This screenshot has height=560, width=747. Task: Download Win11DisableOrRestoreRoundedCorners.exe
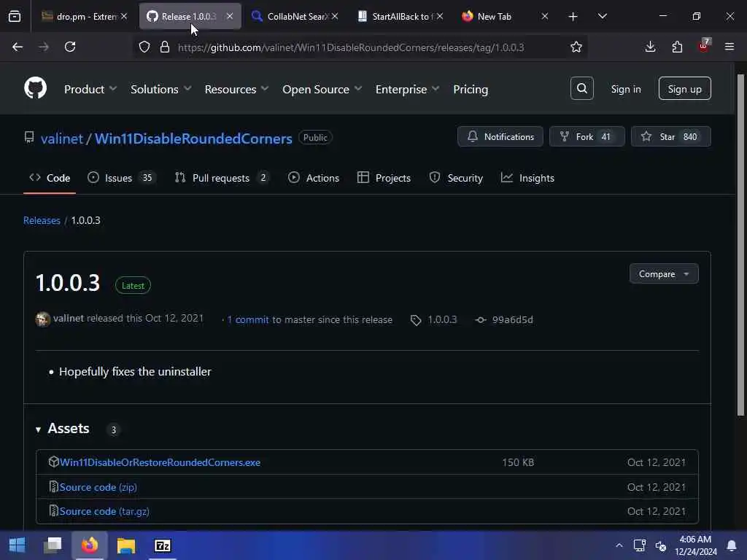(160, 462)
